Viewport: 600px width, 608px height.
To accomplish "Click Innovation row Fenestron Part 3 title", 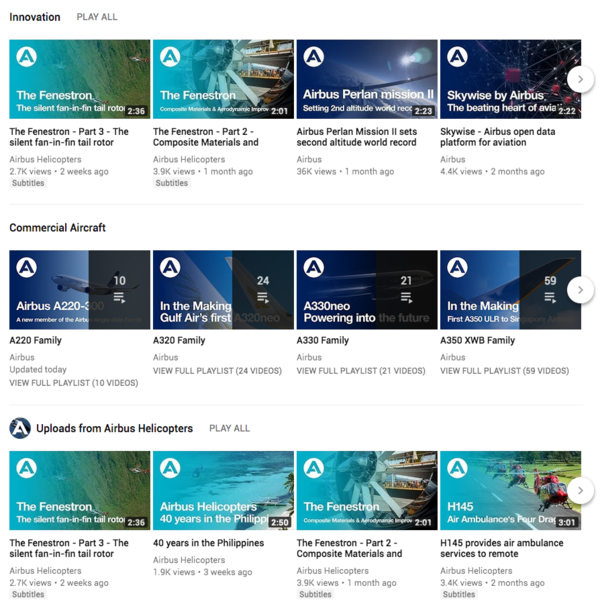I will 69,137.
